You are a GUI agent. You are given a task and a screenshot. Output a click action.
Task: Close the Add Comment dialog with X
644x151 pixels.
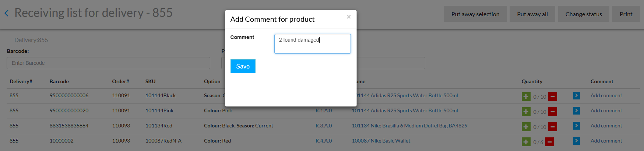point(349,17)
